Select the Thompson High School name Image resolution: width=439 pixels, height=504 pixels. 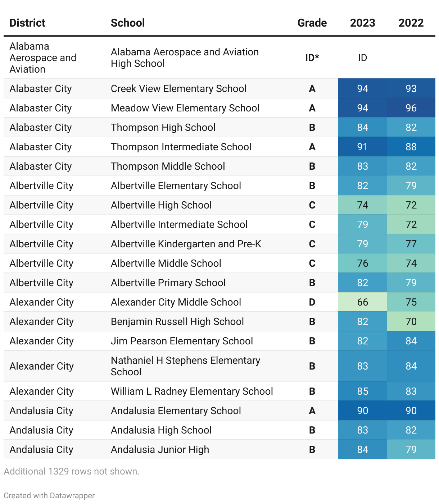[x=163, y=128]
